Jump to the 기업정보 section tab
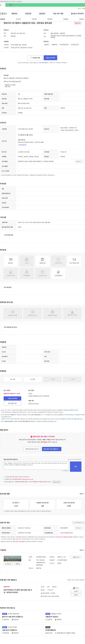The height and width of the screenshot is (644, 85). click(81, 19)
